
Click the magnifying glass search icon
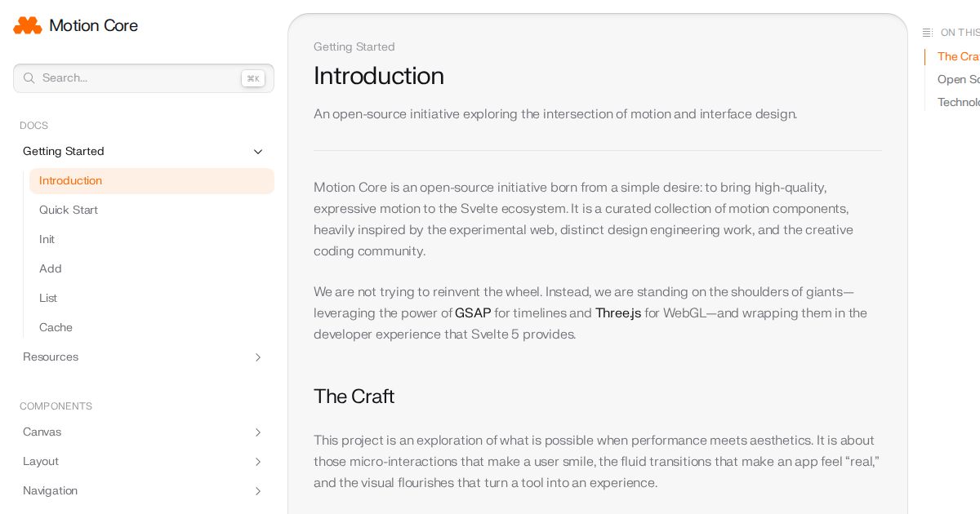coord(29,78)
